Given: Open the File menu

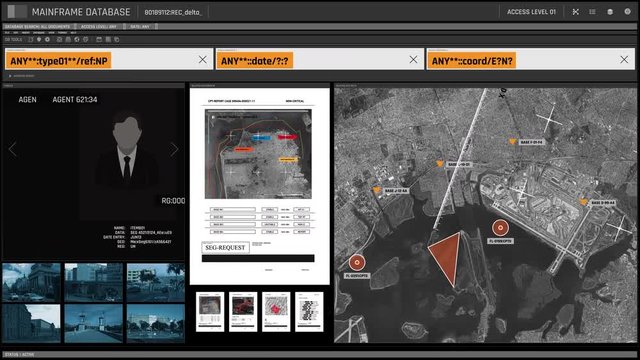Looking at the screenshot, I should point(7,33).
